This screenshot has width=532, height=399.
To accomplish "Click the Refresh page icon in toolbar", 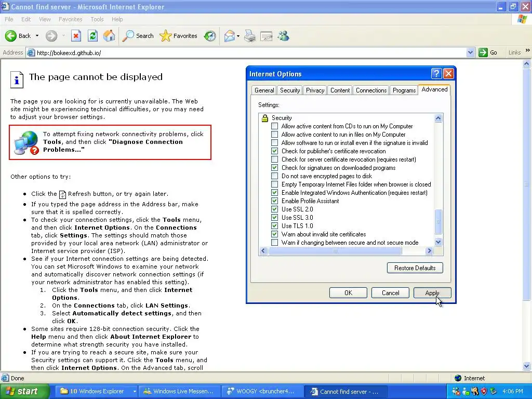I will click(92, 36).
